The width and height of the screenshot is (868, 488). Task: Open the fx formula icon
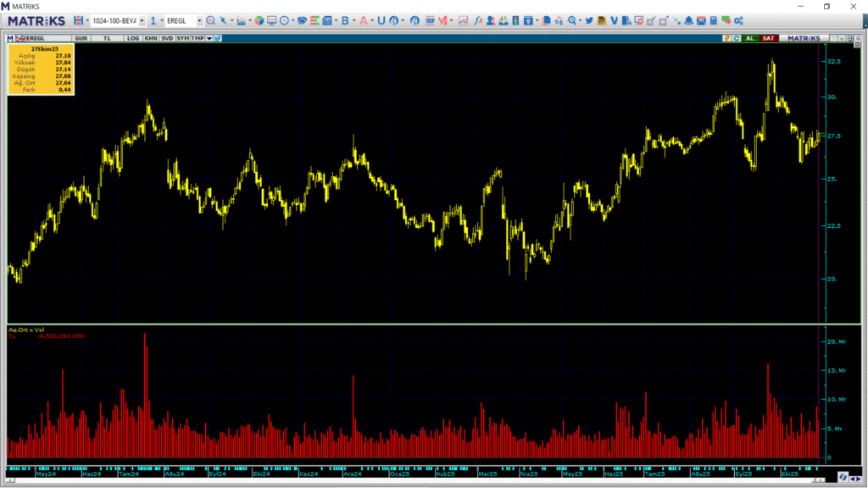478,20
